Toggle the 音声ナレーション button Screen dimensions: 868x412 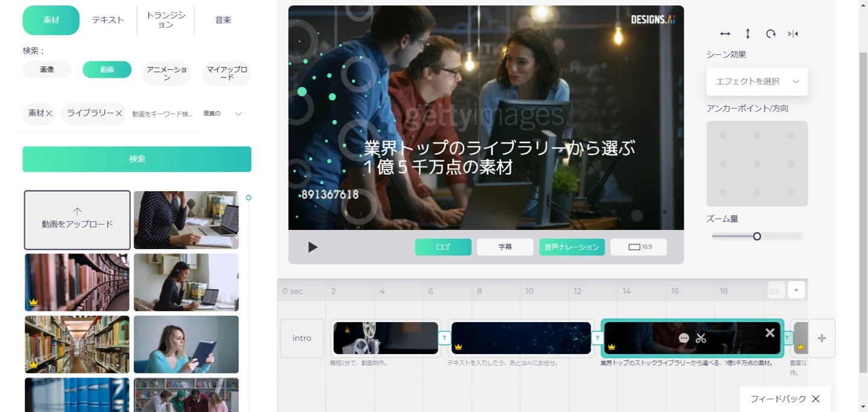pyautogui.click(x=571, y=247)
